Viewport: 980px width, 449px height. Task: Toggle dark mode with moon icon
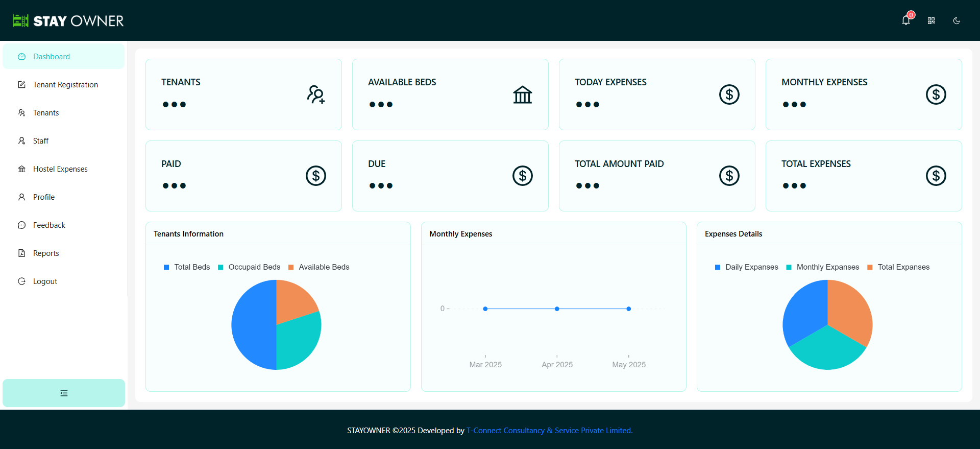pos(957,20)
